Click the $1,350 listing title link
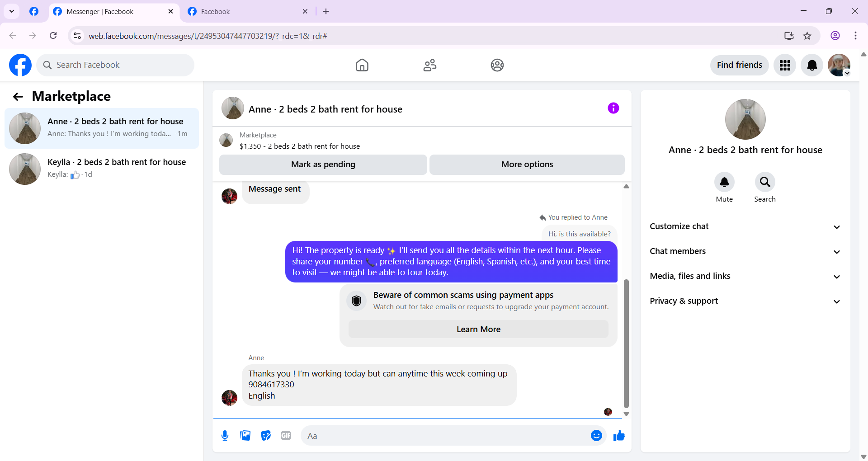 [300, 146]
